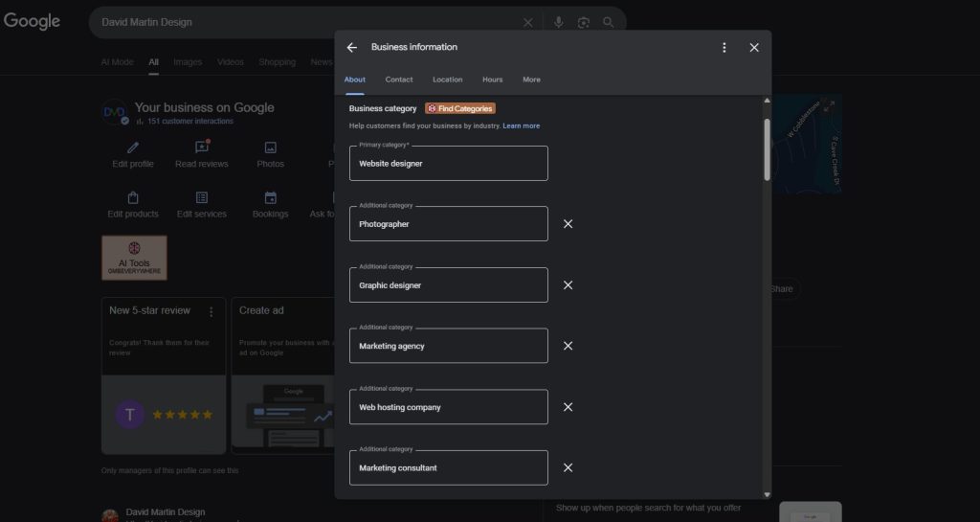Edit the Primary category Website designer field
Viewport: 980px width, 522px height.
[449, 163]
